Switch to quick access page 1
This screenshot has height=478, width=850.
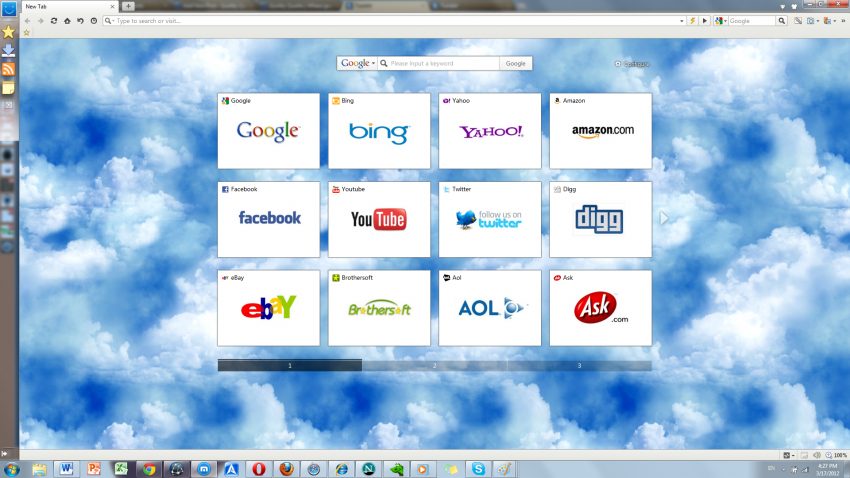coord(290,366)
